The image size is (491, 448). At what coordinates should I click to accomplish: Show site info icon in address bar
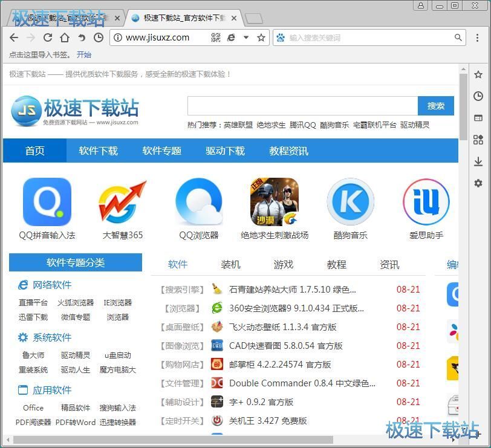click(118, 37)
